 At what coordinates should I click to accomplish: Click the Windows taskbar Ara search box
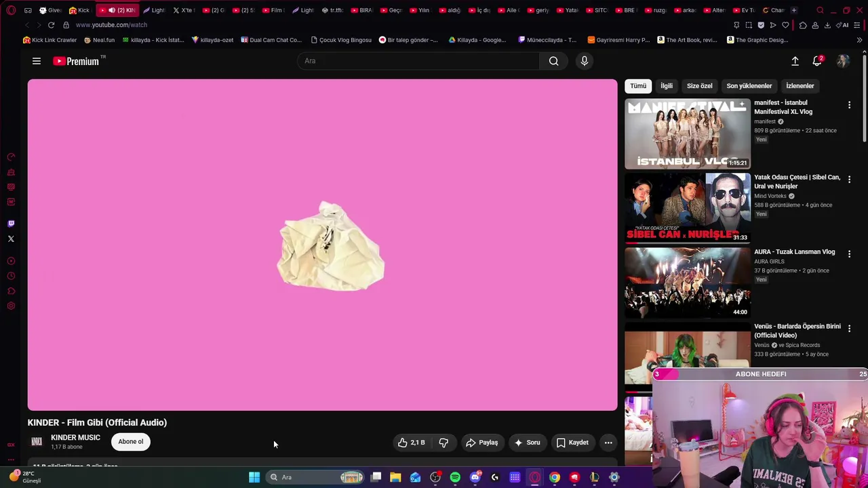pos(315,477)
